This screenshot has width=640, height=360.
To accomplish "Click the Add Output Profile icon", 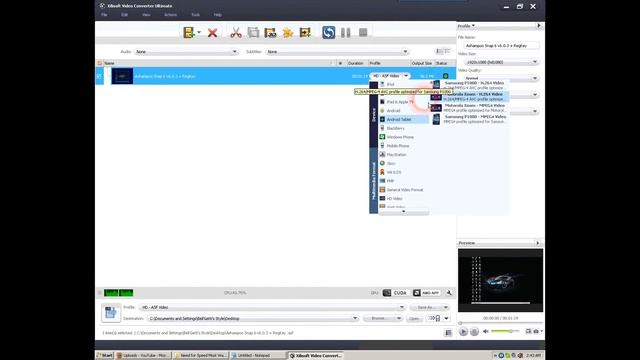I will tap(305, 33).
